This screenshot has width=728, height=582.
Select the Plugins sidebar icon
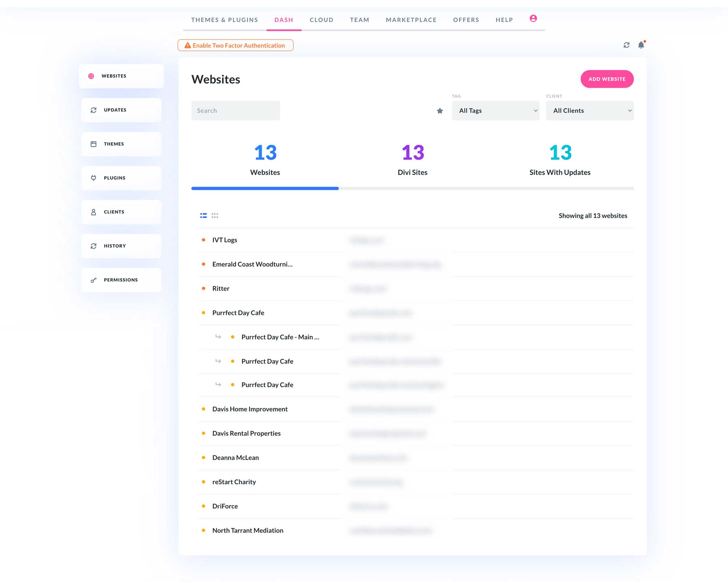click(x=94, y=178)
